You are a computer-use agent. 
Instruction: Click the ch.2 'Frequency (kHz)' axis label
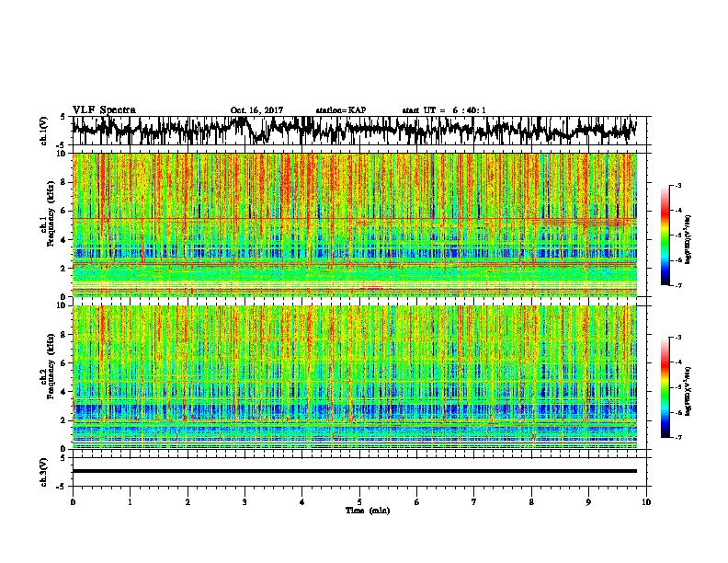[x=51, y=366]
